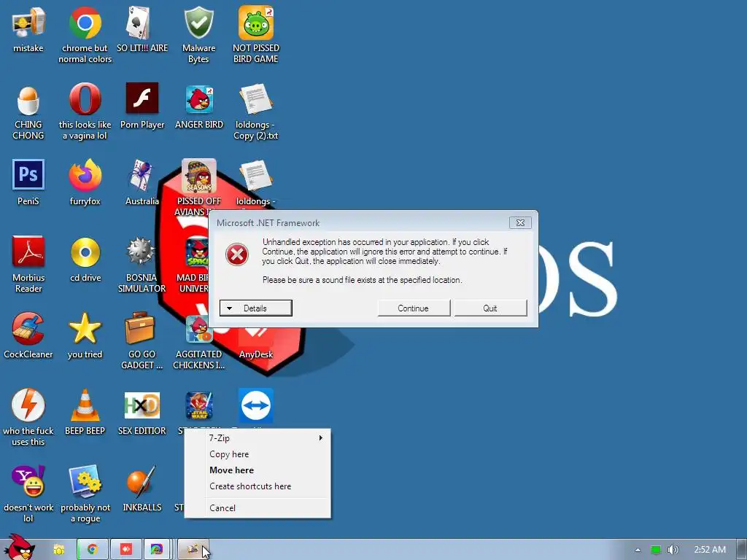
Task: Open the 2:52 AM taskbar clock
Action: (710, 550)
